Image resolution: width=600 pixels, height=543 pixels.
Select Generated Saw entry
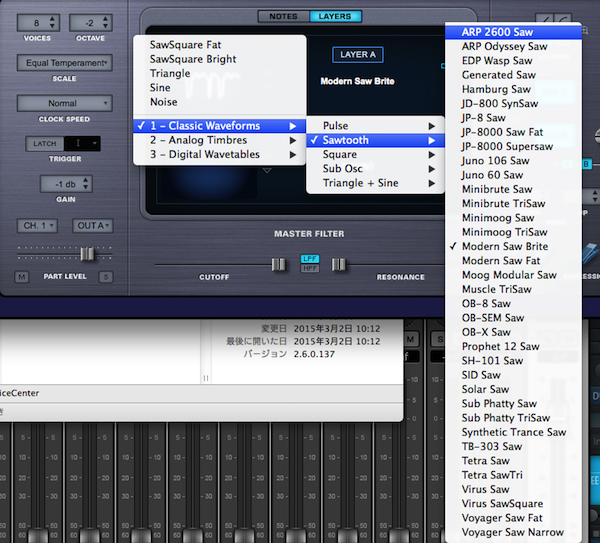coord(514,75)
